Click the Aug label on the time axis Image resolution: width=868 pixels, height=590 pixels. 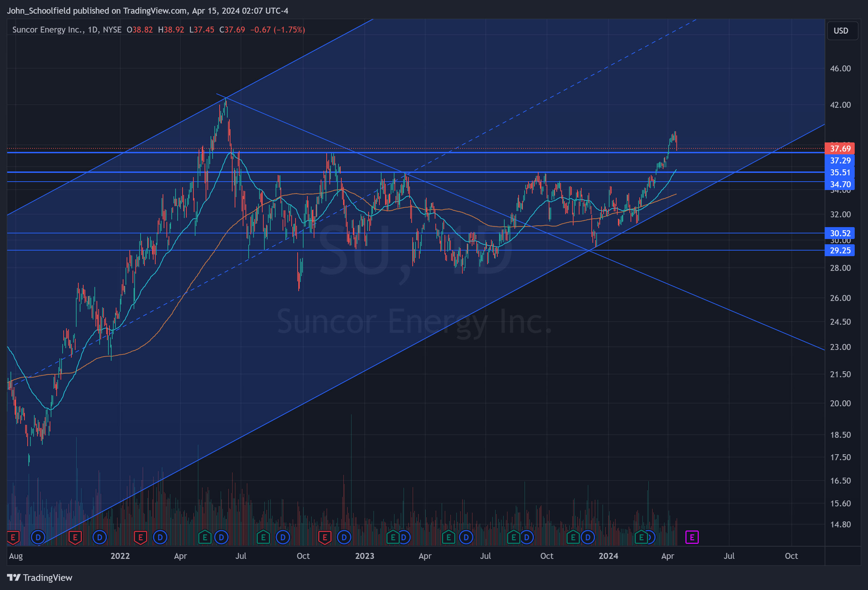(x=16, y=556)
